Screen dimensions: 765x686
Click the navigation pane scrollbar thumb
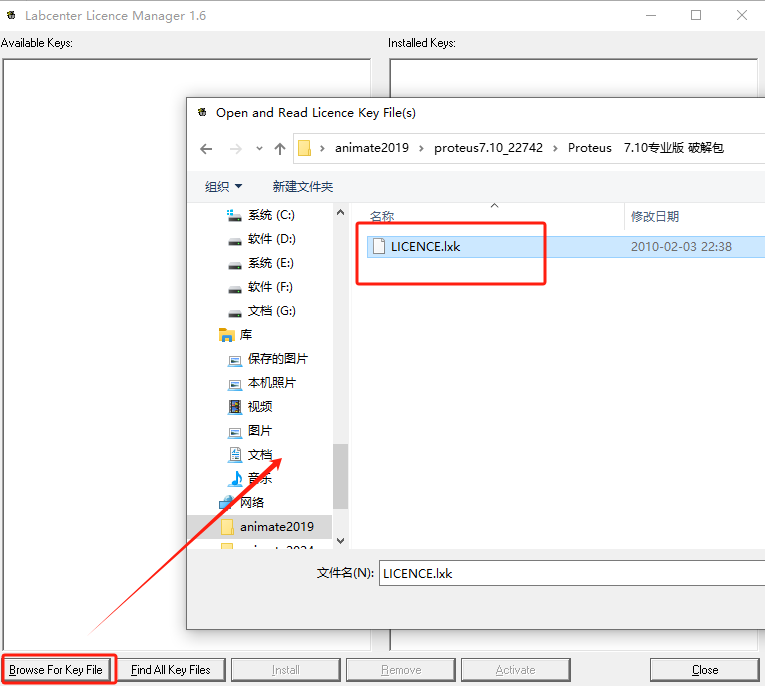[341, 476]
